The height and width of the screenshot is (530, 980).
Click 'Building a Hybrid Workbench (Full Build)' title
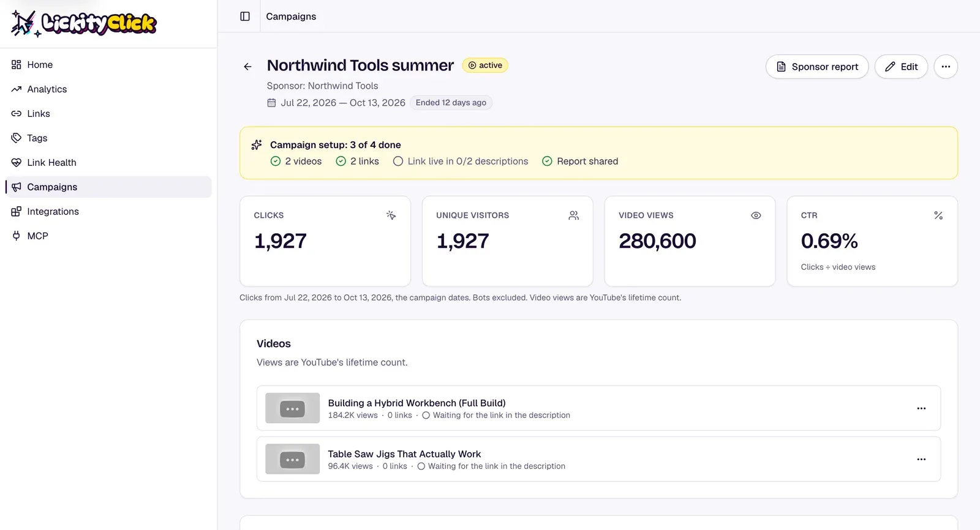pyautogui.click(x=417, y=403)
